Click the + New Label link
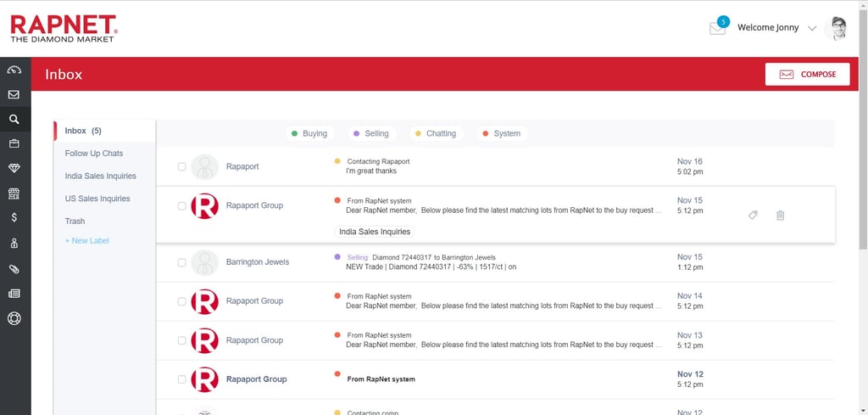868x415 pixels. pos(86,241)
